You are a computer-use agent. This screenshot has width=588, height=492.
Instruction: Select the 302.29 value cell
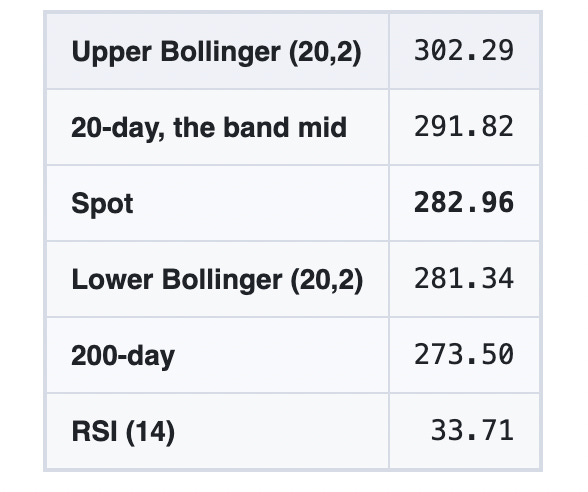pyautogui.click(x=464, y=51)
